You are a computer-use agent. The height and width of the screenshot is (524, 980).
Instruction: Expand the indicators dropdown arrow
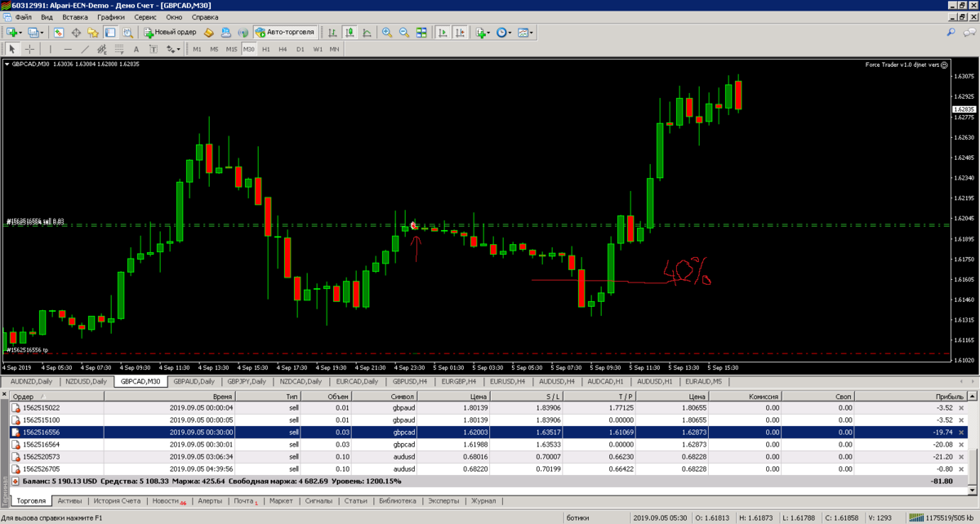(x=488, y=33)
